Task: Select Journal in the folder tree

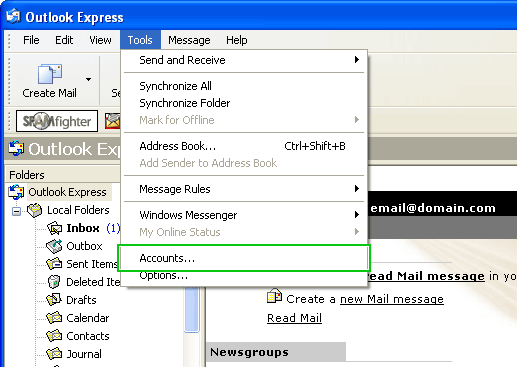Action: tap(84, 354)
